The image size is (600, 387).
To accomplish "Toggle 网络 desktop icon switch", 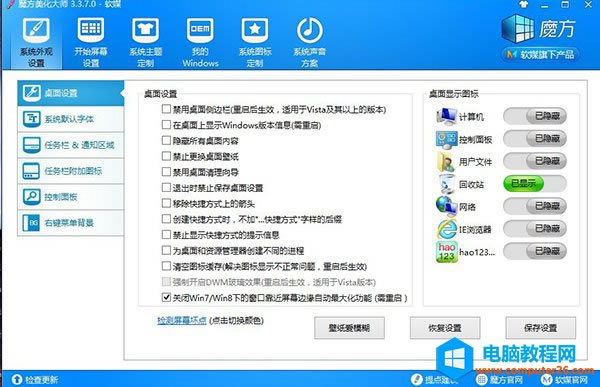I will 535,206.
